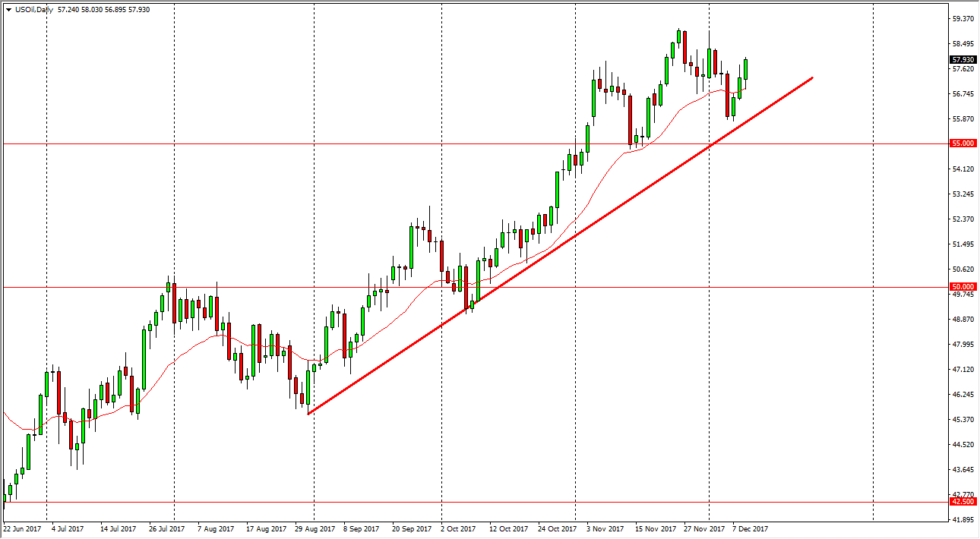980x539 pixels.
Task: Click the 56.745 price axis value
Action: pyautogui.click(x=963, y=93)
